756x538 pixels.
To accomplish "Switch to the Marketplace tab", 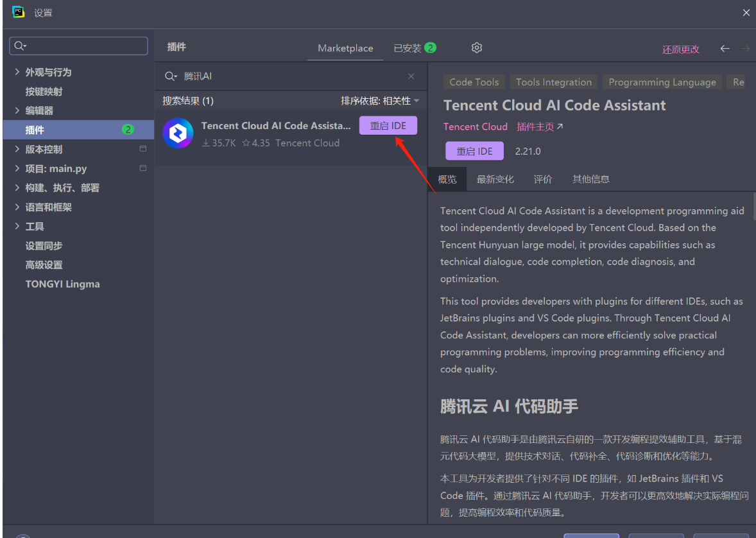I will point(345,48).
